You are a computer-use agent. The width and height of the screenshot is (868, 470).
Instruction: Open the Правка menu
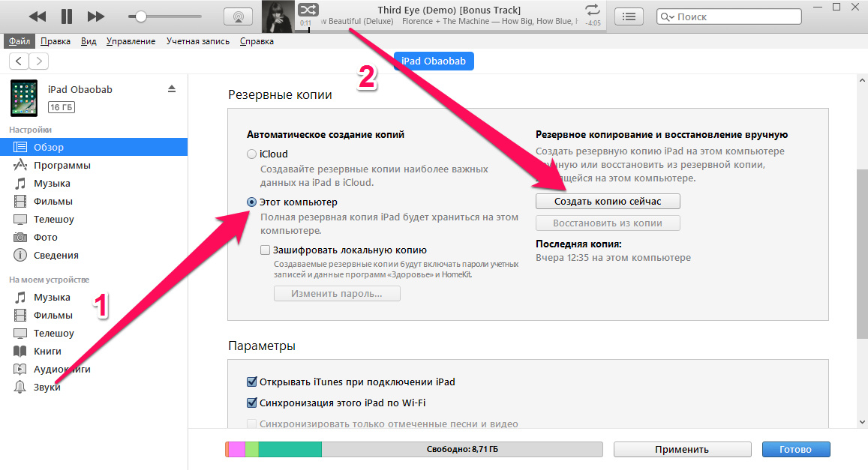56,41
